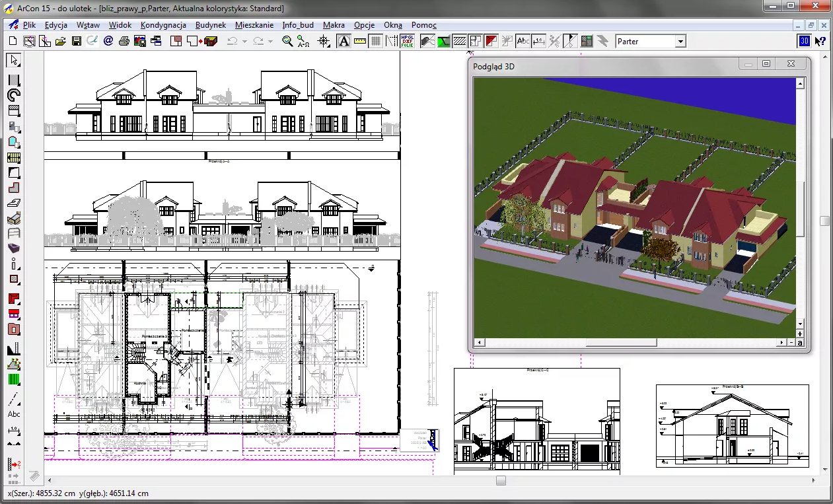
Task: Click the save picture icon beside the printer
Action: pos(140,41)
